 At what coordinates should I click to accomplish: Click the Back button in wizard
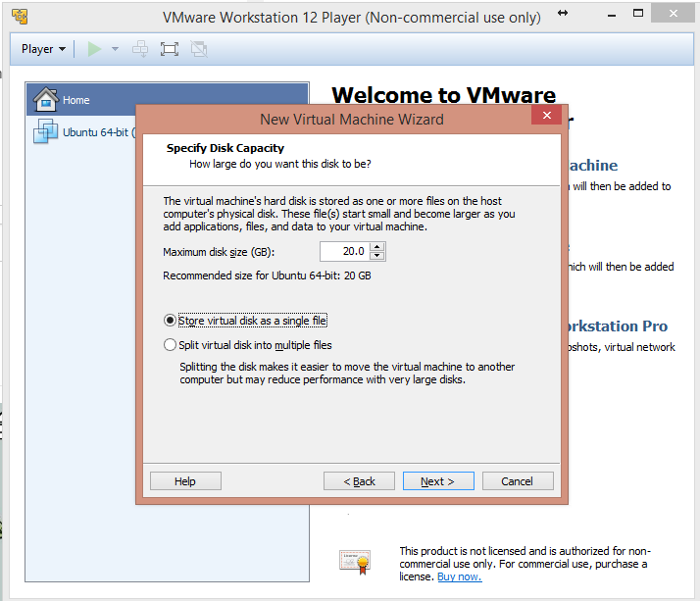click(359, 481)
